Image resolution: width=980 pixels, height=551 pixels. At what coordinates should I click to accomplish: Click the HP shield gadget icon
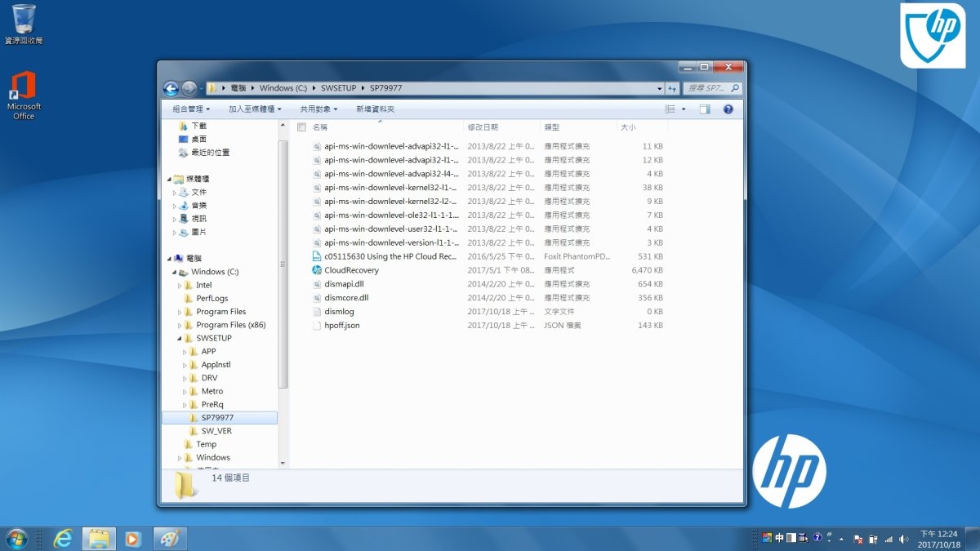point(933,34)
